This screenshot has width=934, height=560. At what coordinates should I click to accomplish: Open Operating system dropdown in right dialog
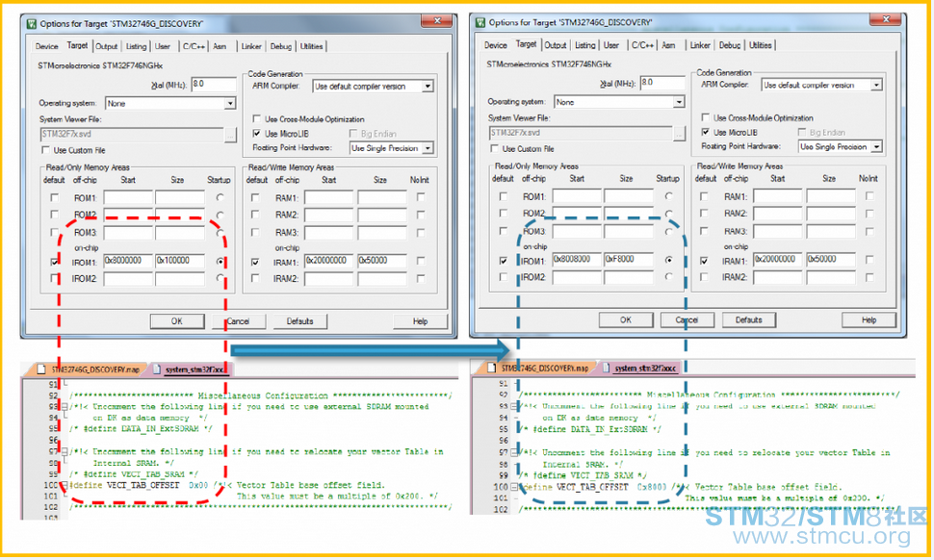tap(679, 102)
